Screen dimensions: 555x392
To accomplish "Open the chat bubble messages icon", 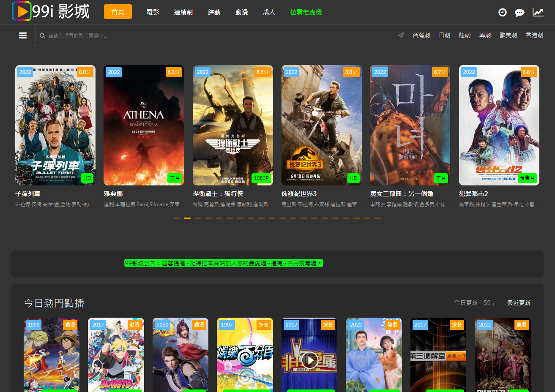I will click(519, 12).
